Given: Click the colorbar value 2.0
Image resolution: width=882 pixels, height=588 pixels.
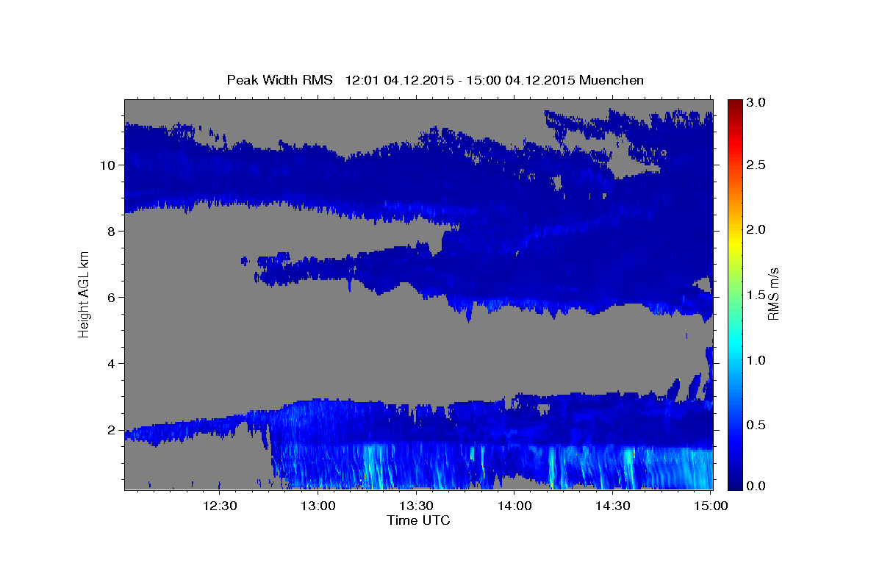Looking at the screenshot, I should (x=757, y=230).
